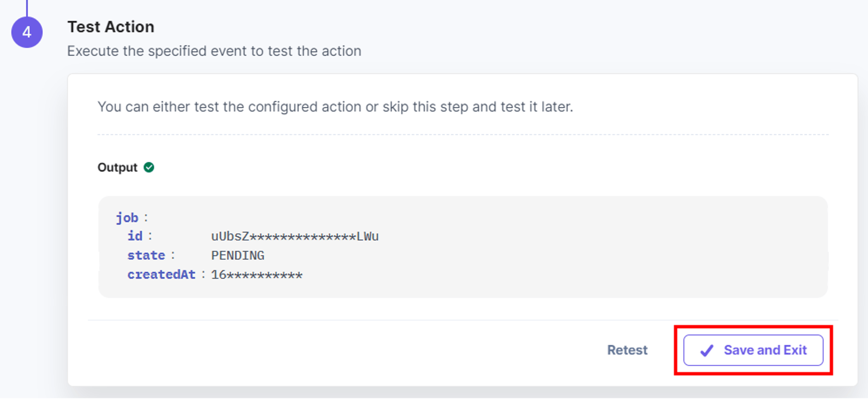Click the Output label
868x399 pixels.
117,167
